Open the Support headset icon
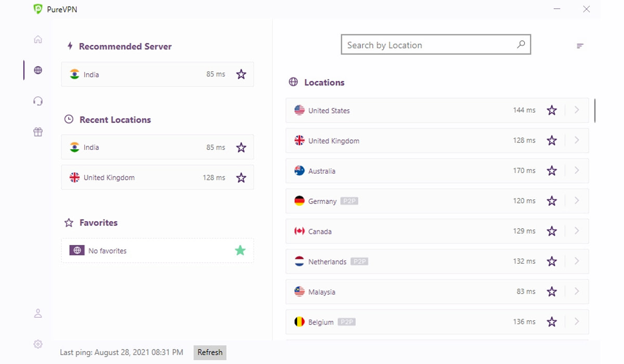624x364 pixels. (37, 101)
